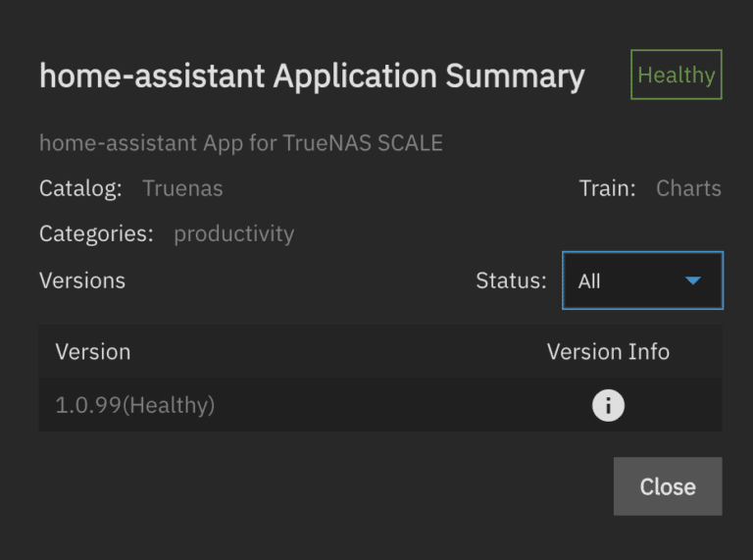Open version info for 1.0.99
The height and width of the screenshot is (560, 753).
click(608, 405)
